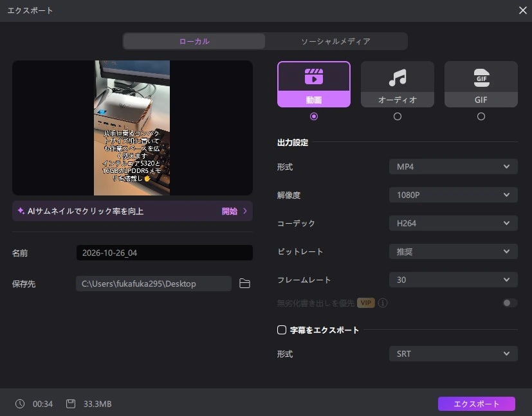Click the ビットレート label
The image size is (532, 416).
pos(300,251)
